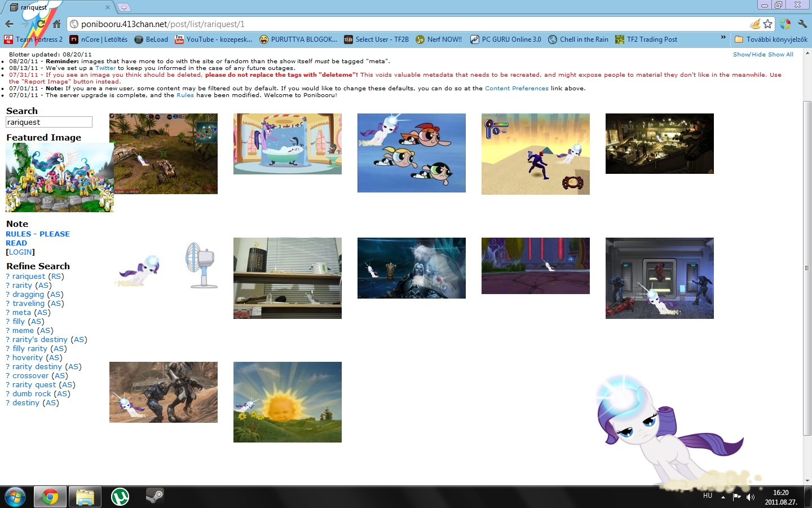Open the Select User - TF2B bookmark
This screenshot has height=508, width=812.
376,40
